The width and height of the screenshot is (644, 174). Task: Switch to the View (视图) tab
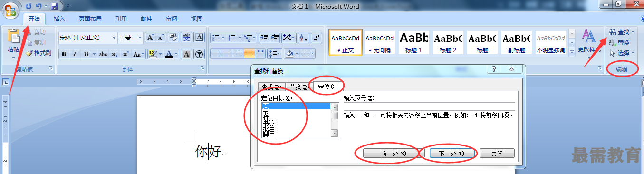[x=197, y=19]
